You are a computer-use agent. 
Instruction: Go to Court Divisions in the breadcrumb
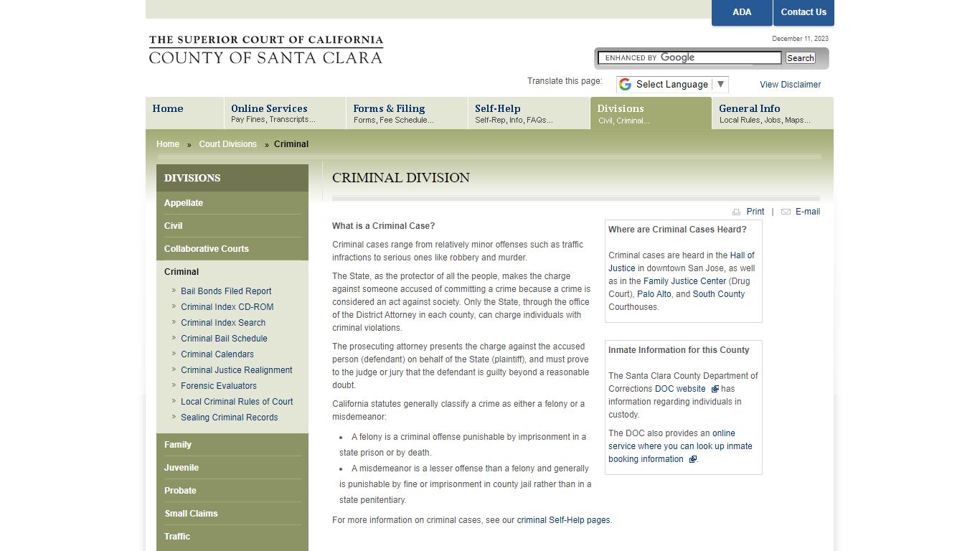coord(227,144)
